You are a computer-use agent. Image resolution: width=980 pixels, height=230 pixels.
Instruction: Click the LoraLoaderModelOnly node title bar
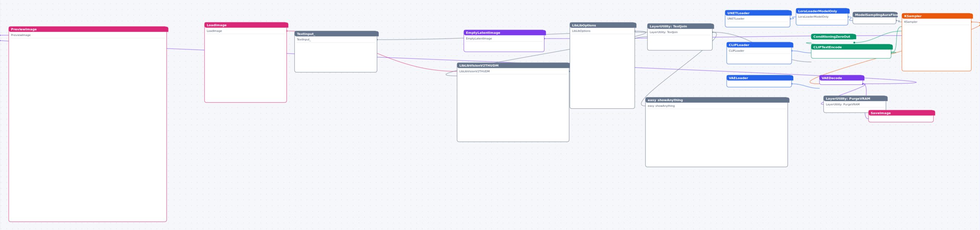pos(822,11)
